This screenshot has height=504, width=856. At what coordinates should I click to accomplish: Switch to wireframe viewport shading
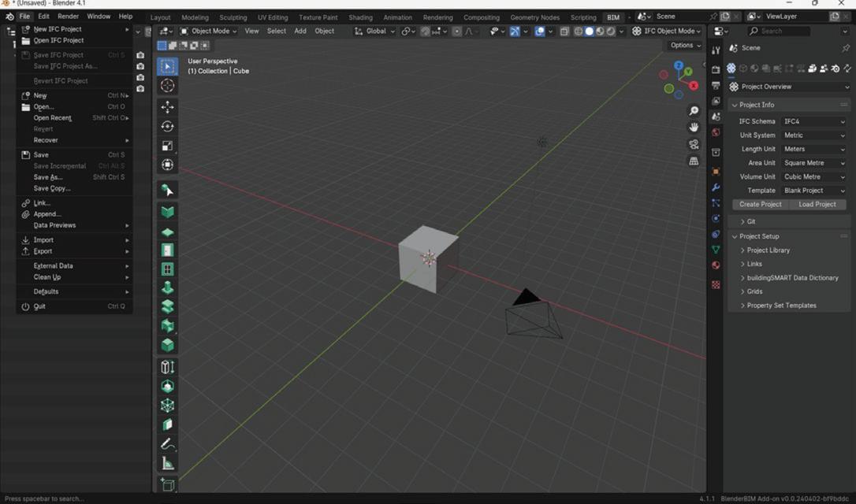tap(578, 31)
